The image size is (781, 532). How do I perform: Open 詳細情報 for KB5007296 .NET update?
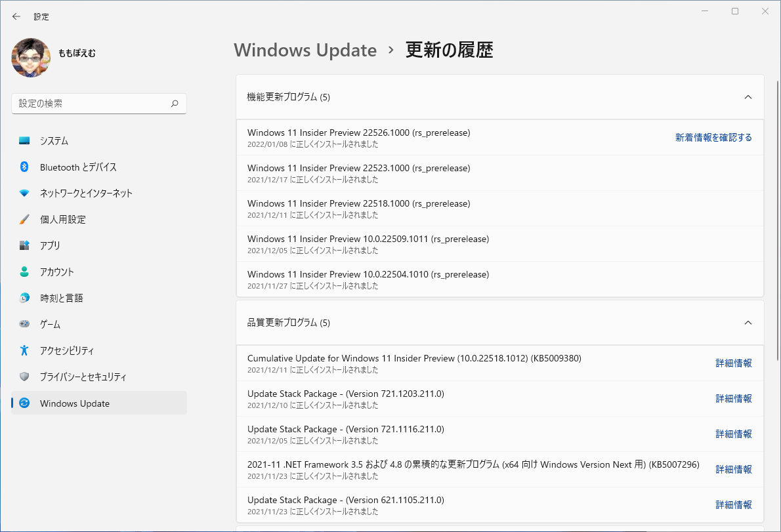point(734,469)
